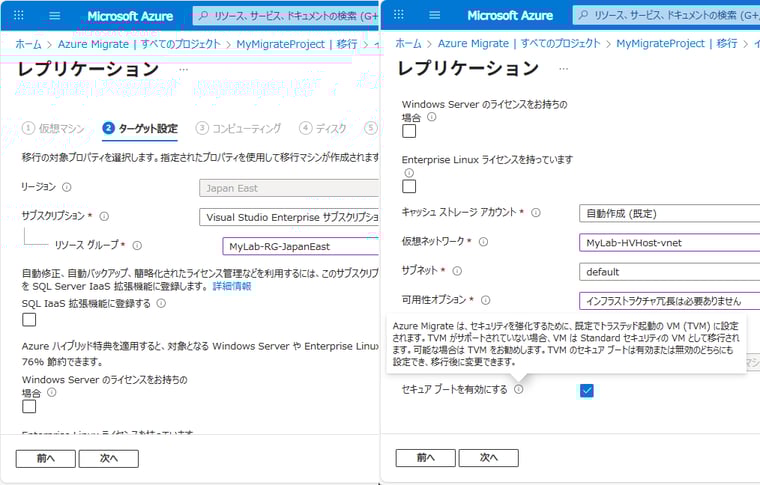This screenshot has height=485, width=760.
Task: Click 前へ button in right window
Action: 426,457
